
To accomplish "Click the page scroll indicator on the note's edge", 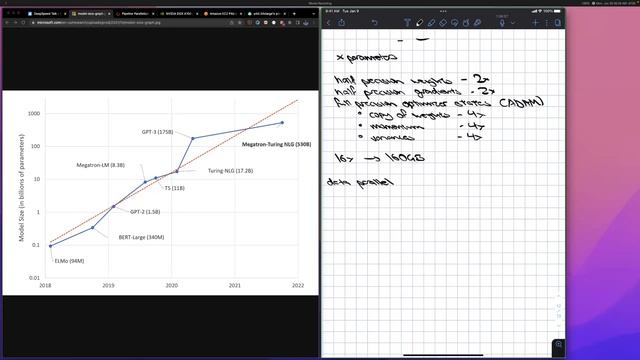I will click(559, 311).
